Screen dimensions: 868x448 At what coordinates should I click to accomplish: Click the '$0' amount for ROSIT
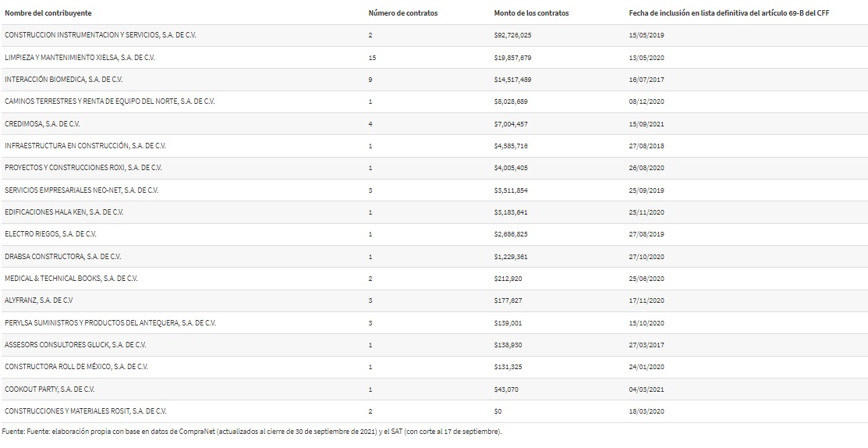tap(498, 411)
